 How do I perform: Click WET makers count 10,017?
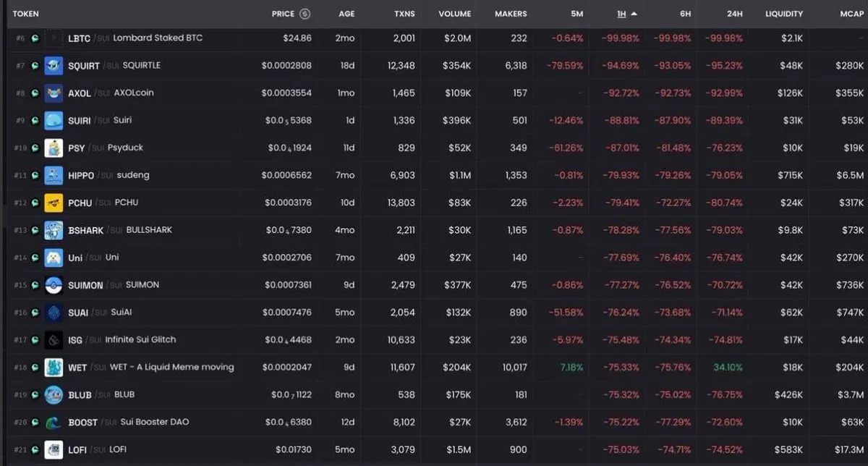click(x=514, y=368)
